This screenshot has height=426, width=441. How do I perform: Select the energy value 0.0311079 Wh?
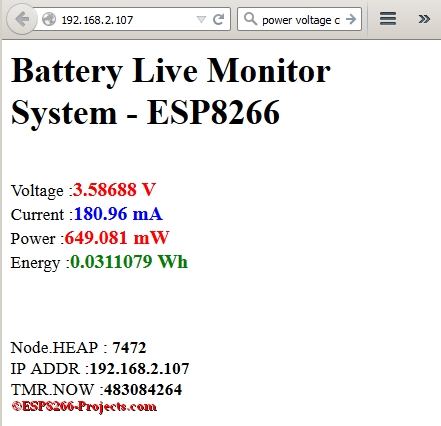click(129, 262)
